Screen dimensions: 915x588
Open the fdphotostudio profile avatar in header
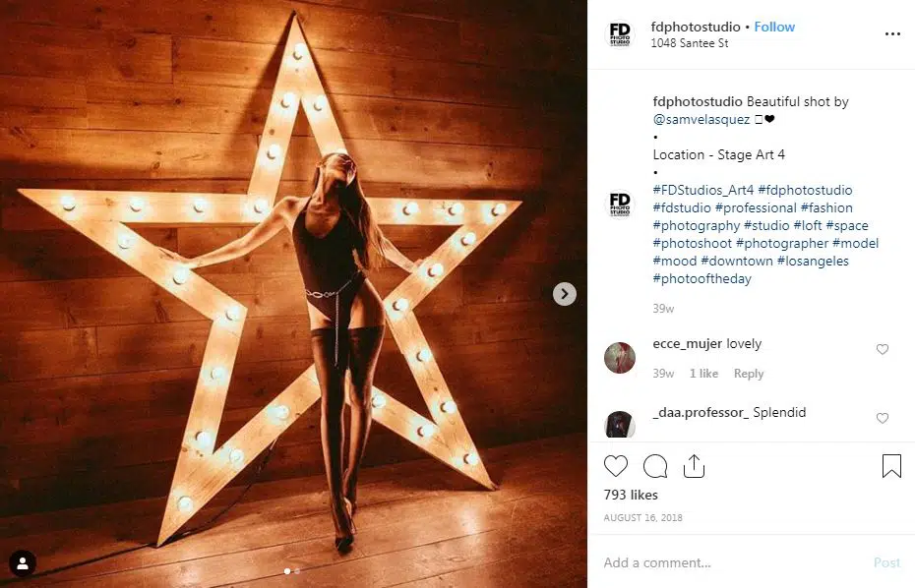[620, 33]
